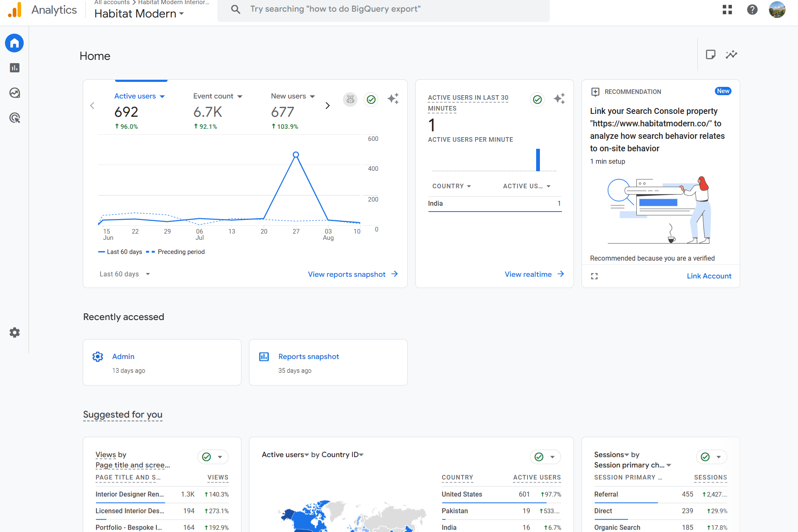Click the blue realtime users-per-minute bar
Screen dimensions: 798x532
(538, 160)
